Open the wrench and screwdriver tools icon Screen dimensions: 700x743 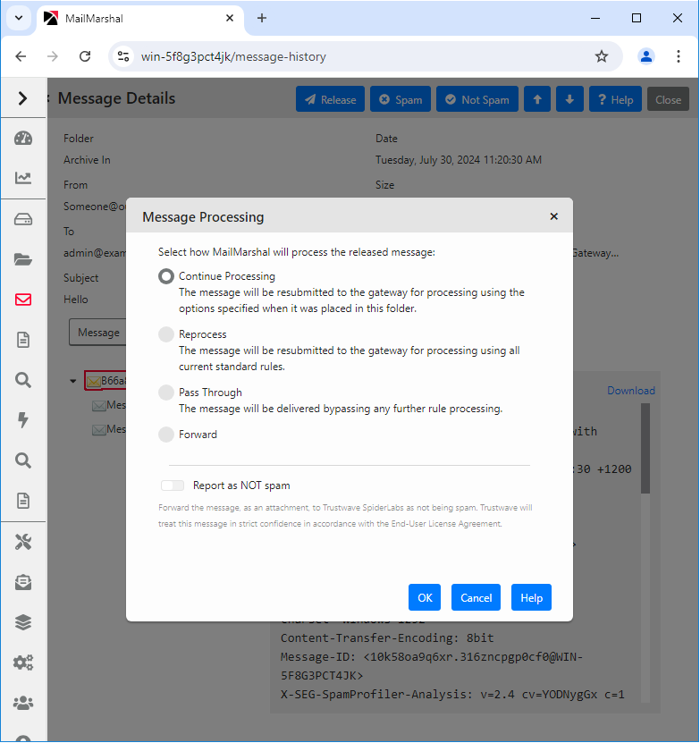tap(23, 542)
